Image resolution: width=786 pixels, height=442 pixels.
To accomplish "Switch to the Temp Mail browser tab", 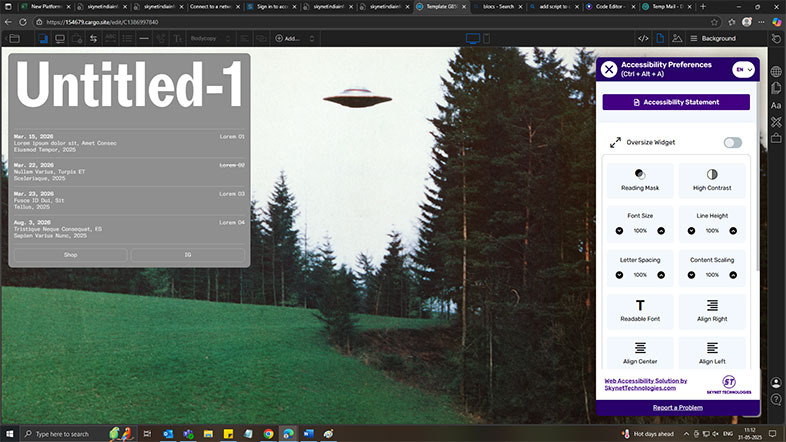I will coord(667,7).
